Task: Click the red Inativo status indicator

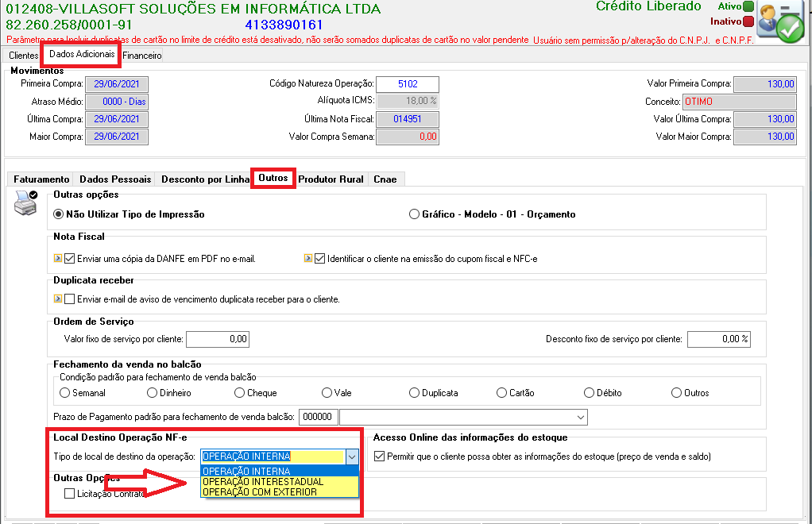Action: click(x=748, y=21)
